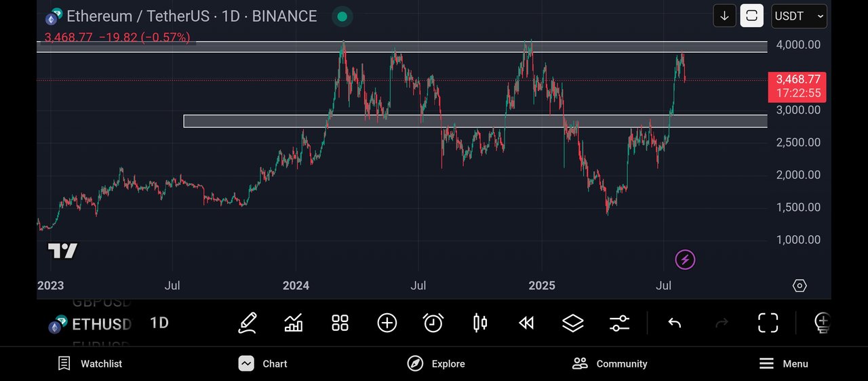868x381 pixels.
Task: Click the 2024 time axis label
Action: click(x=296, y=285)
